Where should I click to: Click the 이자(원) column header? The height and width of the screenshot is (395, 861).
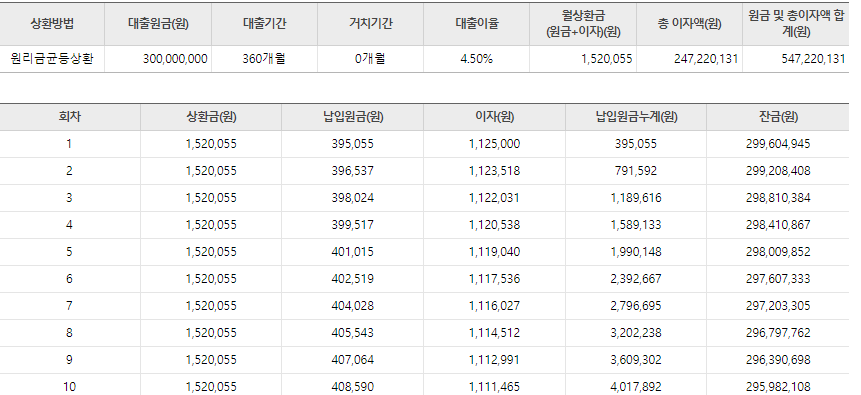pyautogui.click(x=495, y=116)
